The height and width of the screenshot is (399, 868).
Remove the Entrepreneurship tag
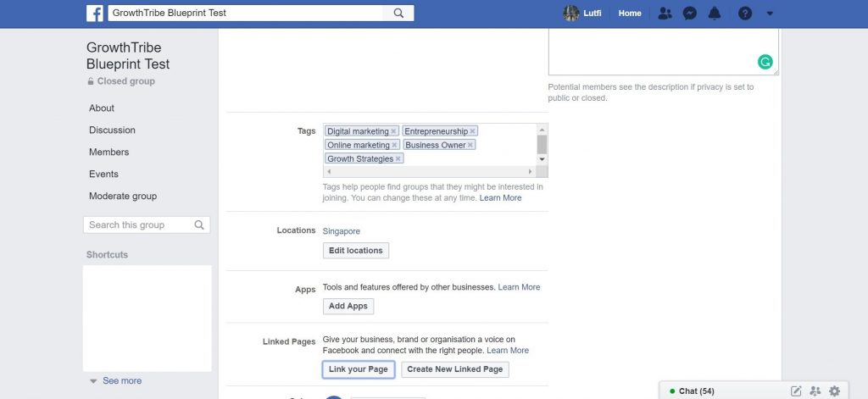(472, 131)
